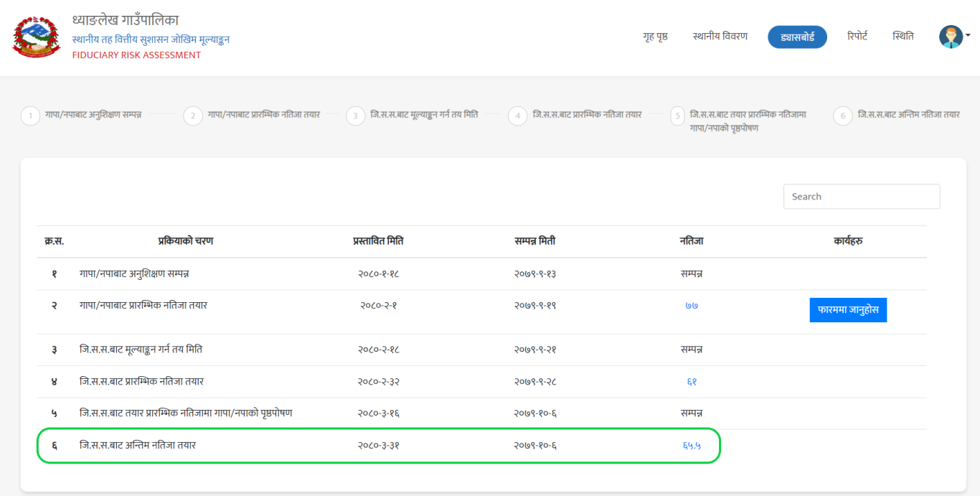Select step 1 circle in progress stepper
This screenshot has height=496, width=980.
[30, 116]
